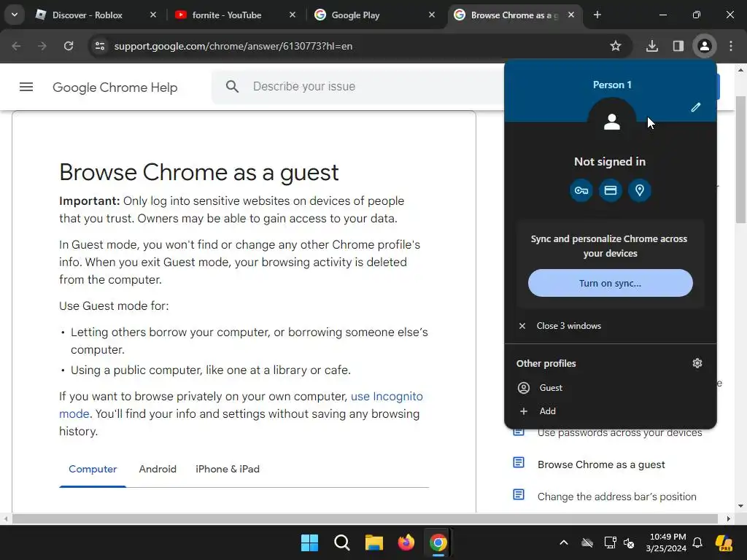Open Guest profile
Screen dimensions: 747x560
click(x=611, y=388)
